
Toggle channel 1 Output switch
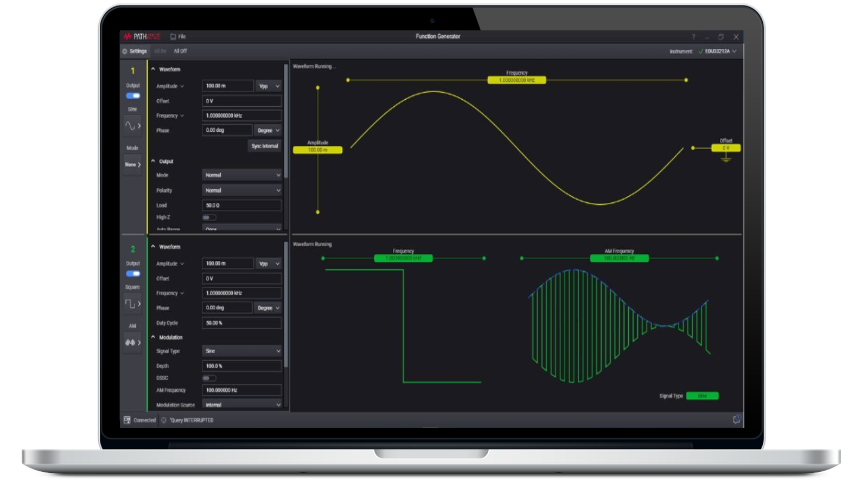133,96
